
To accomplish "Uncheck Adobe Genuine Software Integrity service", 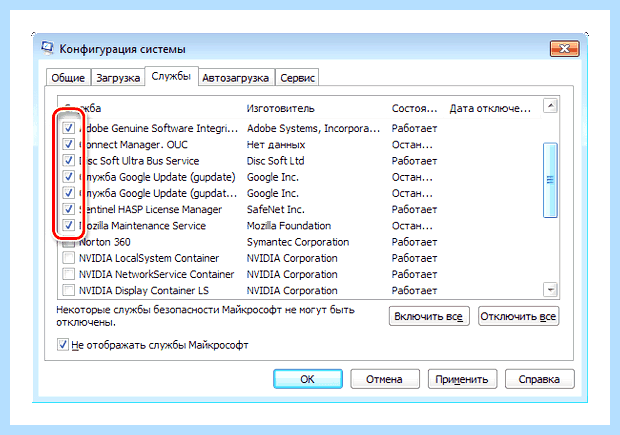I will (68, 128).
